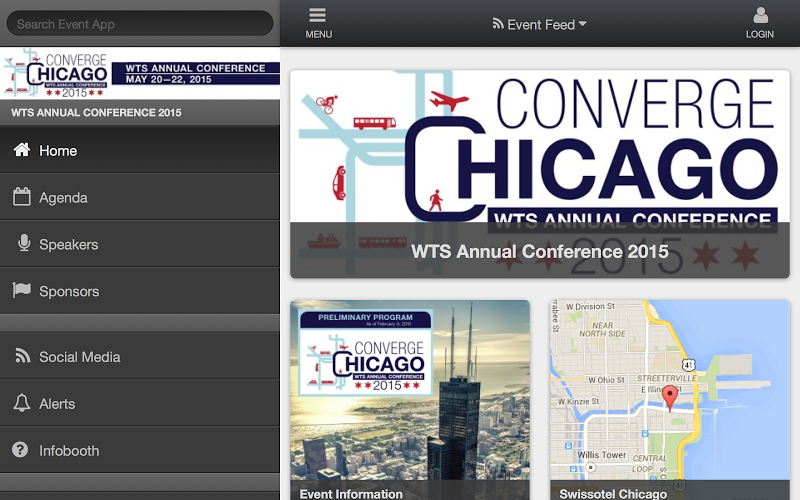Screen dimensions: 800x500
Task: Open the Agenda menu item
Action: click(140, 197)
